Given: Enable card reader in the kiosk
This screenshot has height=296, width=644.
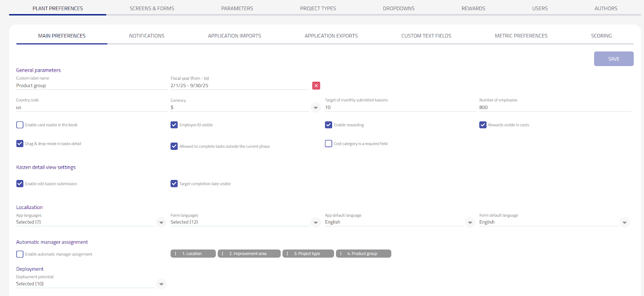Looking at the screenshot, I should tap(20, 125).
